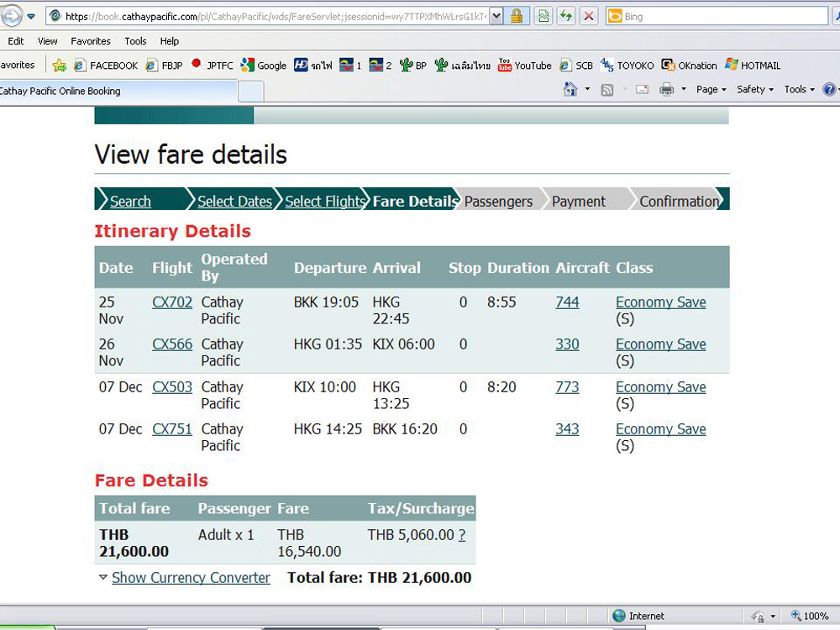This screenshot has width=840, height=630.
Task: Open the FACEBOOK favorite
Action: coord(106,66)
